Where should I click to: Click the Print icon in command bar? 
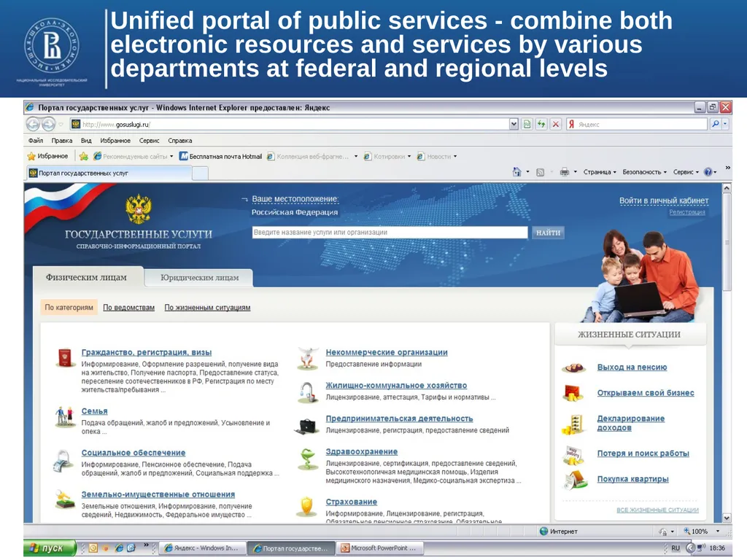565,172
